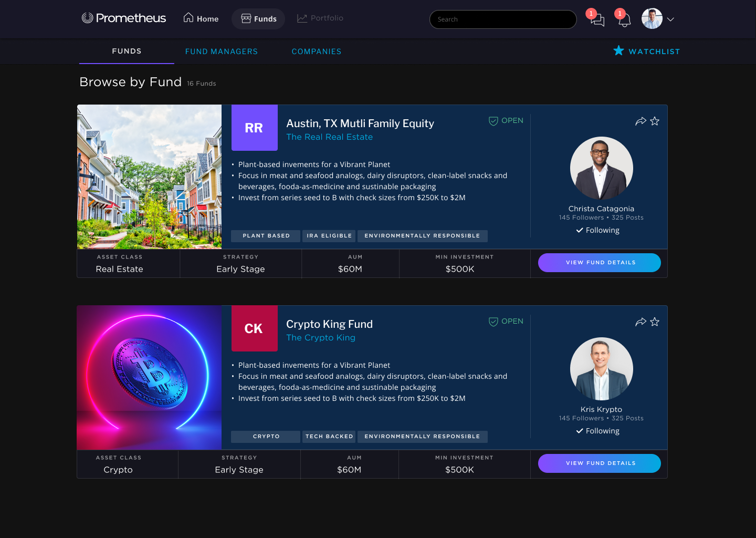Open Kris Krypto's profile photo
Screen dimensions: 756x538
coord(602,369)
